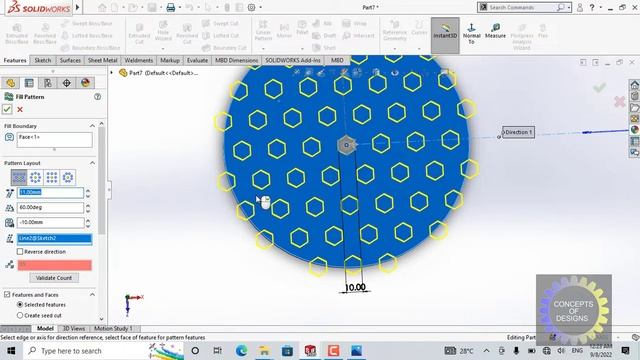Collapse the Fill Boundary section
Viewport: 640px width, 360px height.
coord(92,126)
